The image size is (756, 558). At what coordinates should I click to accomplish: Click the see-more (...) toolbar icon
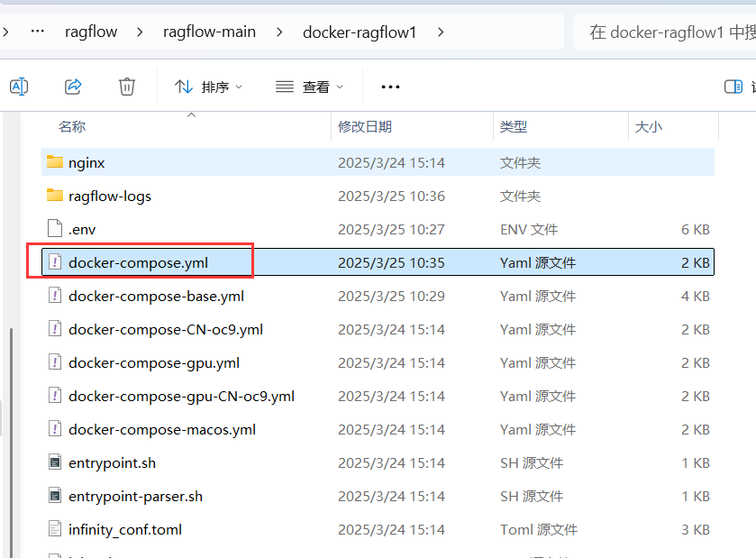[389, 86]
